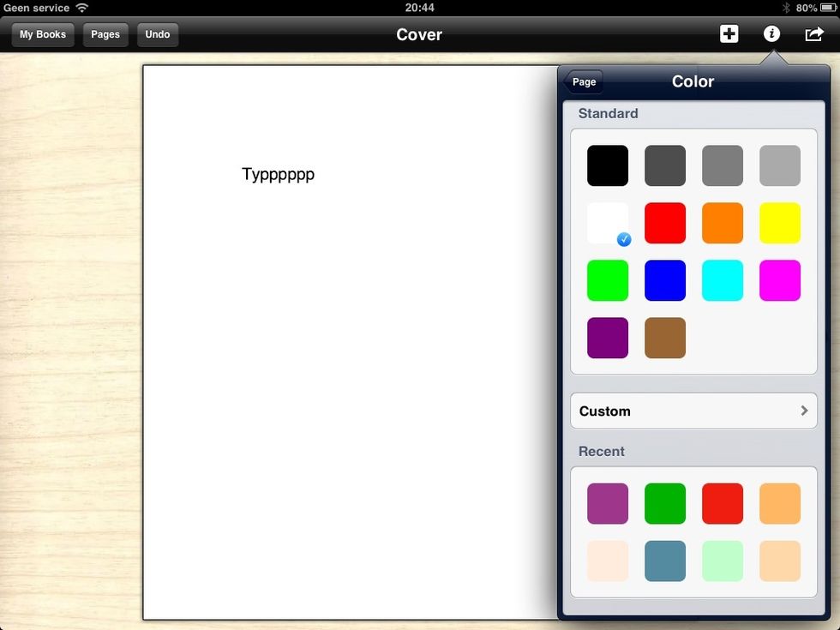This screenshot has height=630, width=840.
Task: Select the checked white color swatch
Action: pos(608,224)
